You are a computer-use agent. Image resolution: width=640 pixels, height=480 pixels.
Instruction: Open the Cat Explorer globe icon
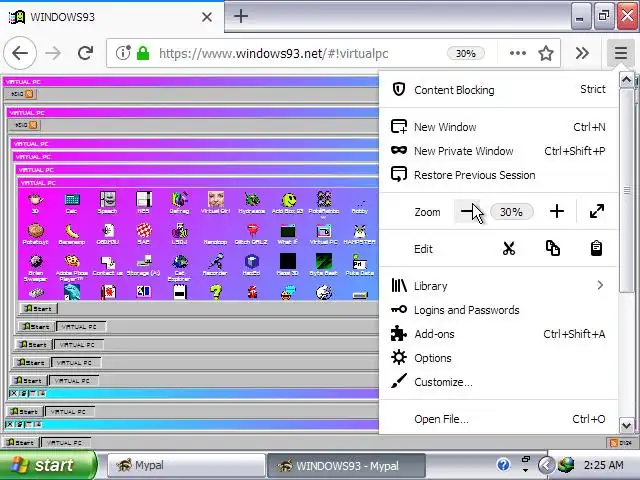(x=179, y=267)
